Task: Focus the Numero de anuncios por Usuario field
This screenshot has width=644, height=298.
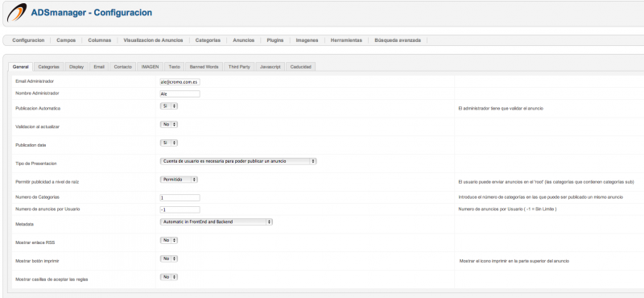Action: point(180,209)
